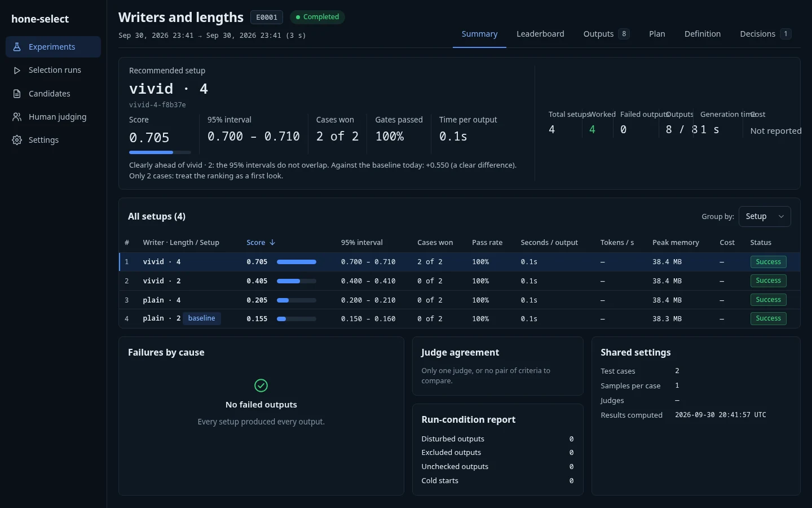This screenshot has width=812, height=508.
Task: Click the Settings gear icon
Action: point(17,140)
